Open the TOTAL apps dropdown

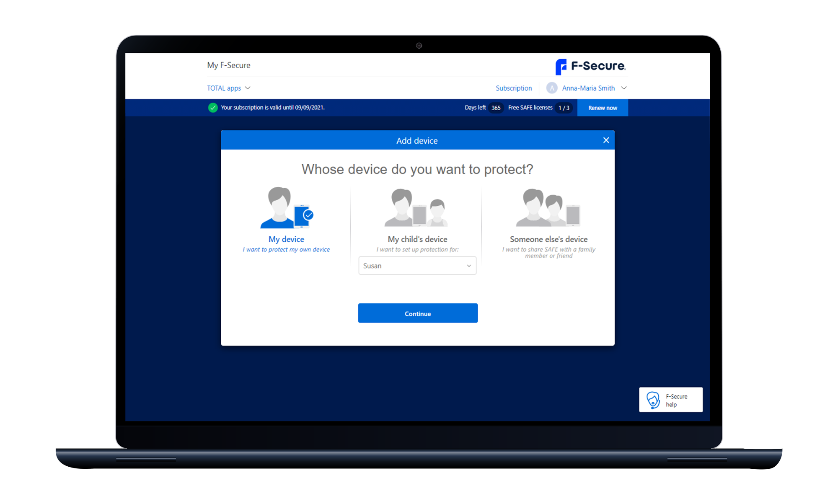click(x=229, y=88)
